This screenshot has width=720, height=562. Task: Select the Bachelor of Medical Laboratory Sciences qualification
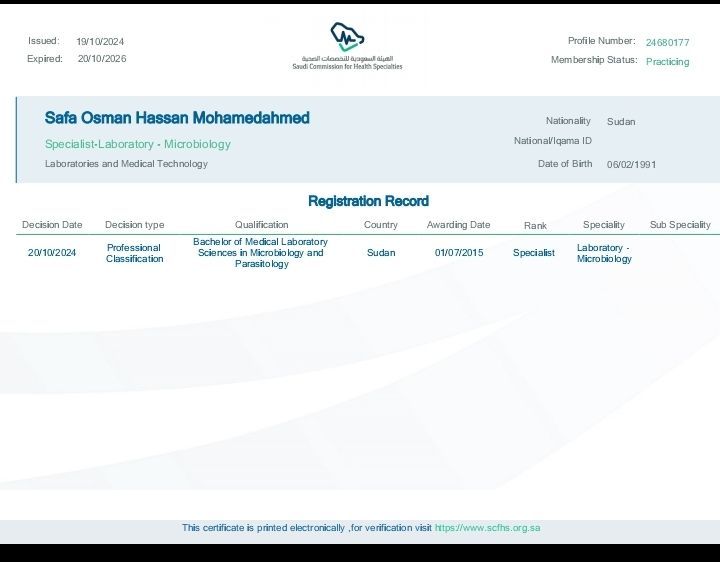click(260, 253)
